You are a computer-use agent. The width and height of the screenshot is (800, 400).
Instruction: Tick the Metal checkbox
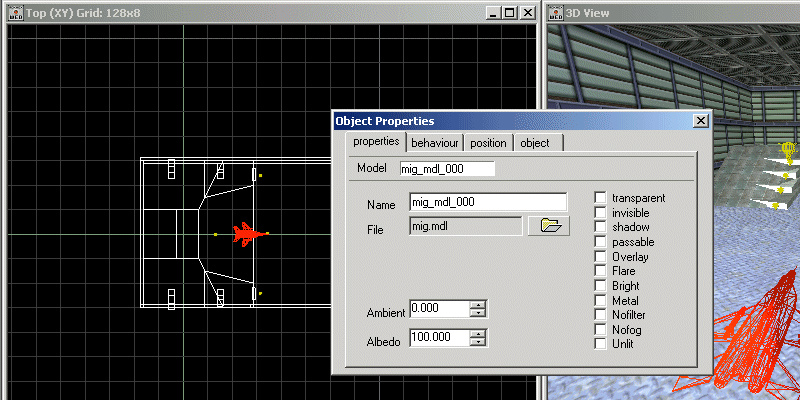600,300
